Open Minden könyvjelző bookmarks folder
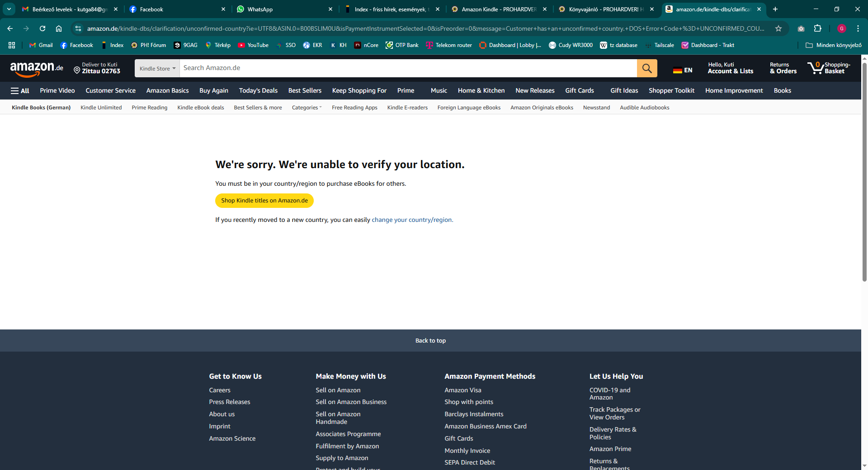Viewport: 868px width, 470px height. pos(834,45)
